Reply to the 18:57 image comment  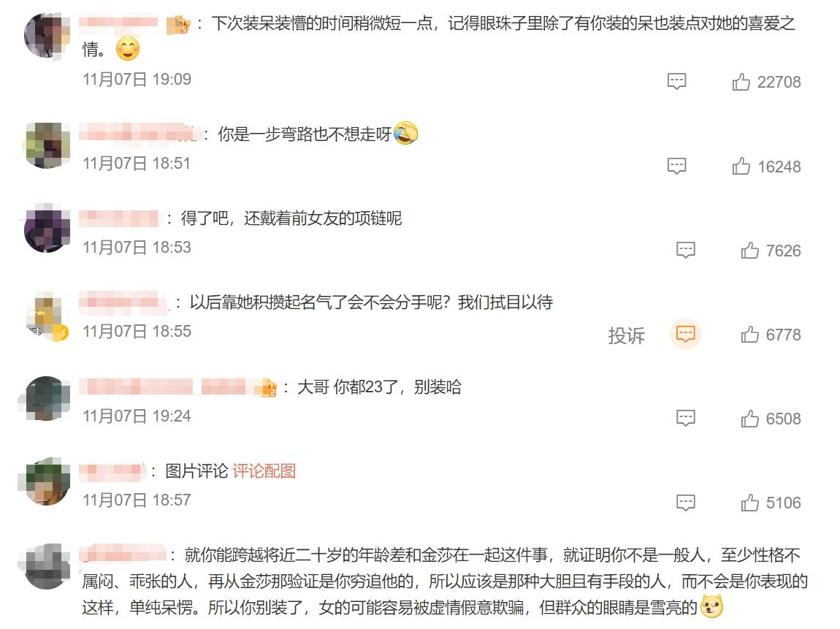pos(686,503)
